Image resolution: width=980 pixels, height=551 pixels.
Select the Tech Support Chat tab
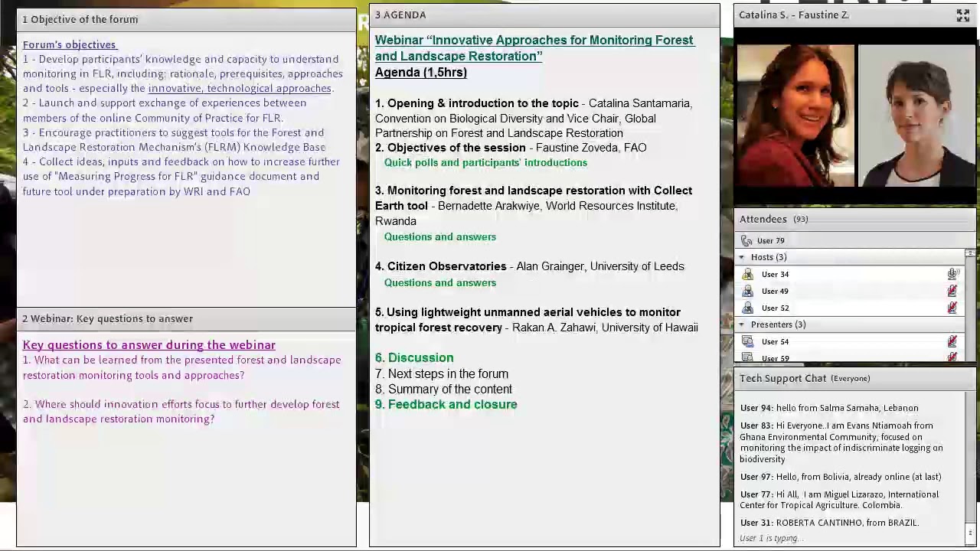(782, 378)
